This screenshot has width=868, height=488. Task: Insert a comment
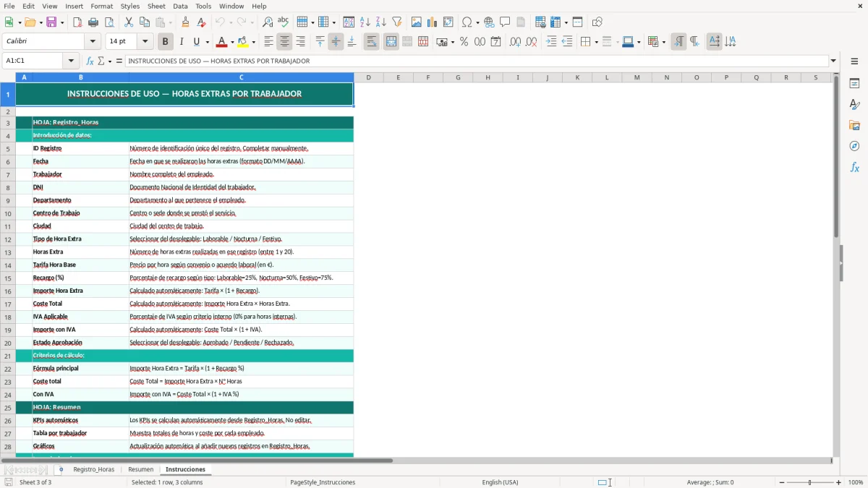click(x=505, y=22)
